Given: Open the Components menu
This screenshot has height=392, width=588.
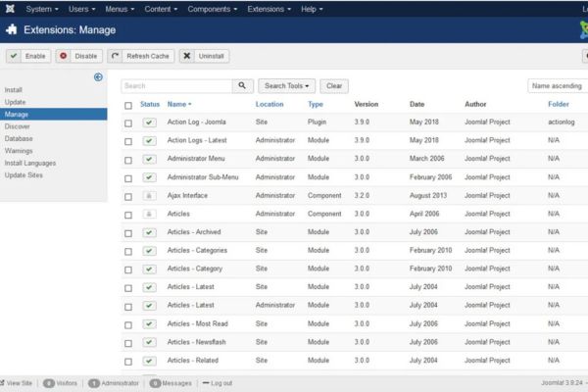Looking at the screenshot, I should pos(212,8).
